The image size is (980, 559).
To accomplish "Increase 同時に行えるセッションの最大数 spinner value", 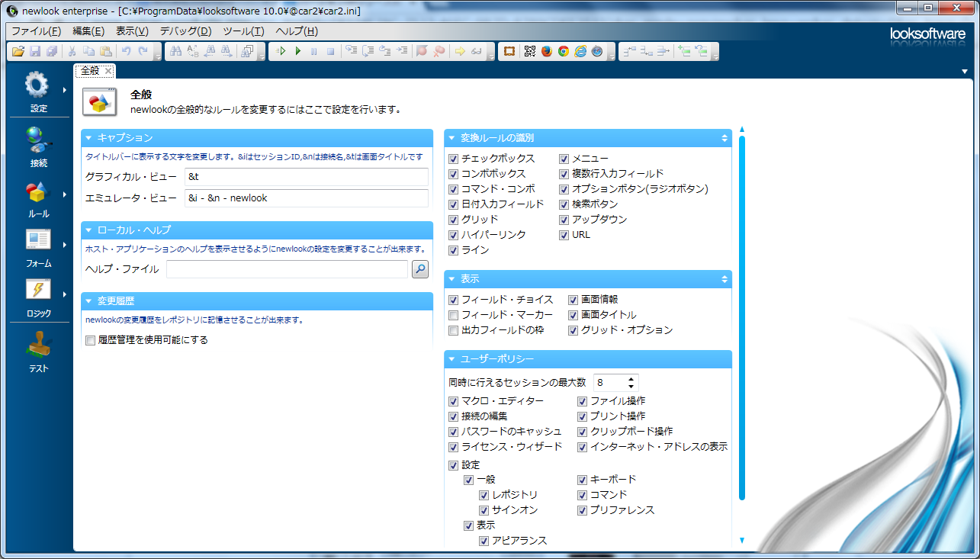I will click(631, 379).
